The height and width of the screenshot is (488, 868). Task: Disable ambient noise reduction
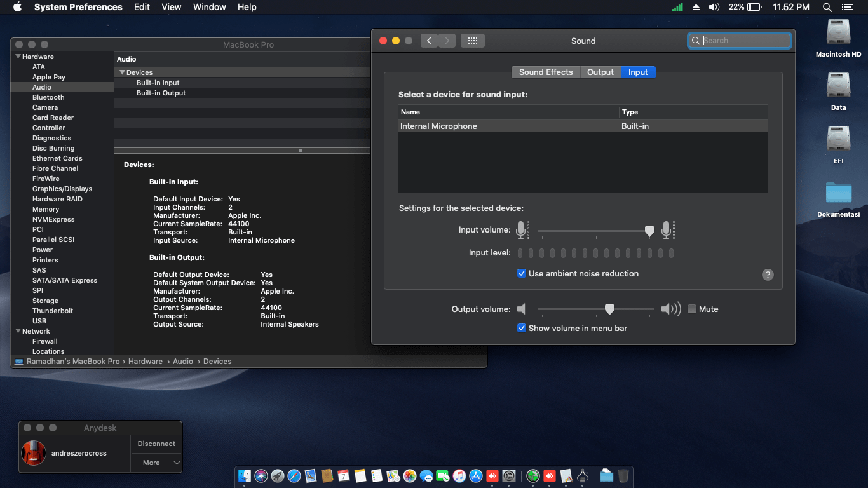pyautogui.click(x=522, y=273)
